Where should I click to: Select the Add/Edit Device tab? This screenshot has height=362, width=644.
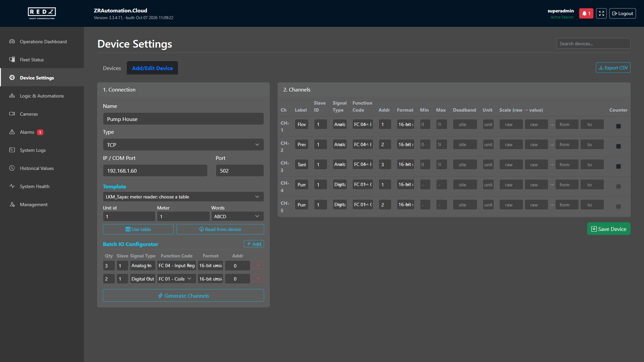(152, 68)
